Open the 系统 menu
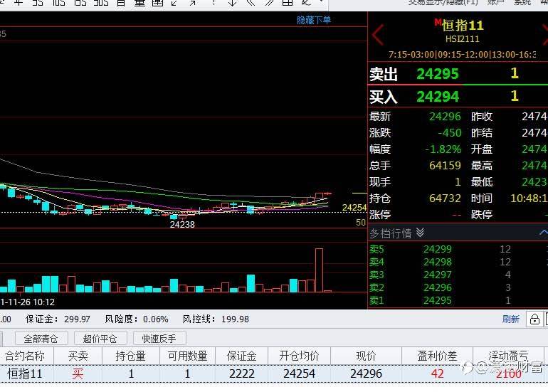 522,2
